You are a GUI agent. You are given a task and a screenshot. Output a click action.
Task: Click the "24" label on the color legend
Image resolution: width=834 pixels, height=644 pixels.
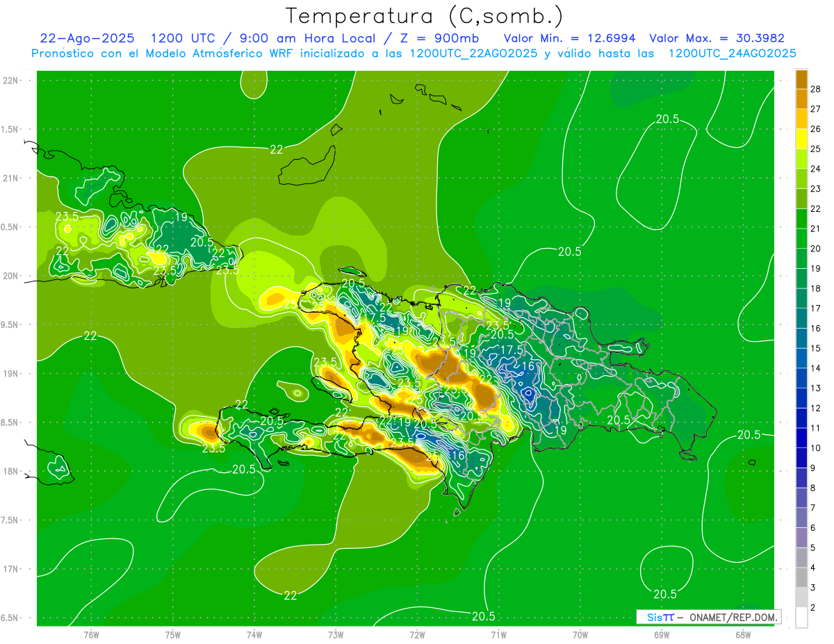coord(816,169)
